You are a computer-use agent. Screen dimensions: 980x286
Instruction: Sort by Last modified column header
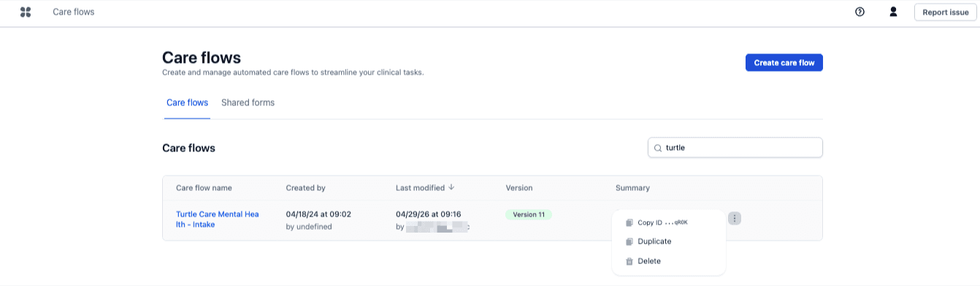(420, 188)
